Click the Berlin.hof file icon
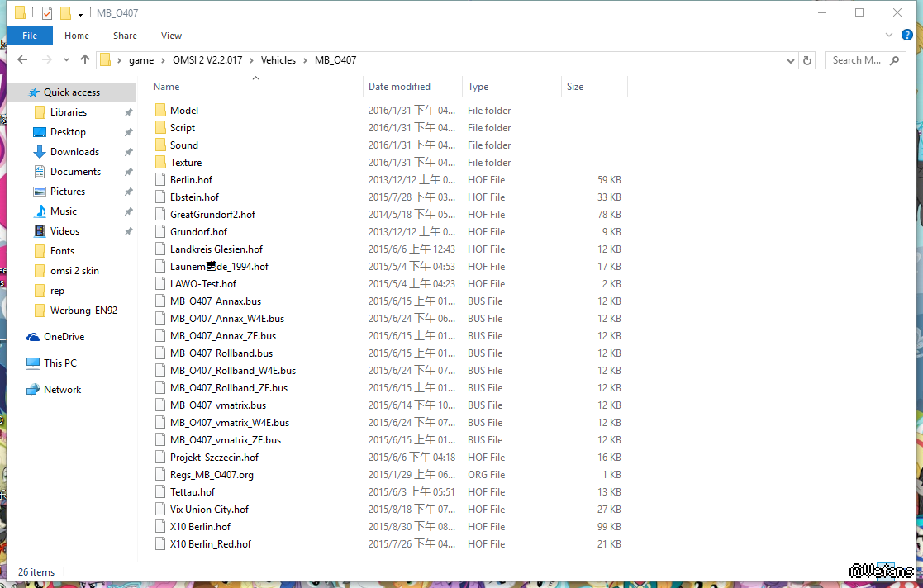Viewport: 923px width, 588px height. click(x=160, y=180)
